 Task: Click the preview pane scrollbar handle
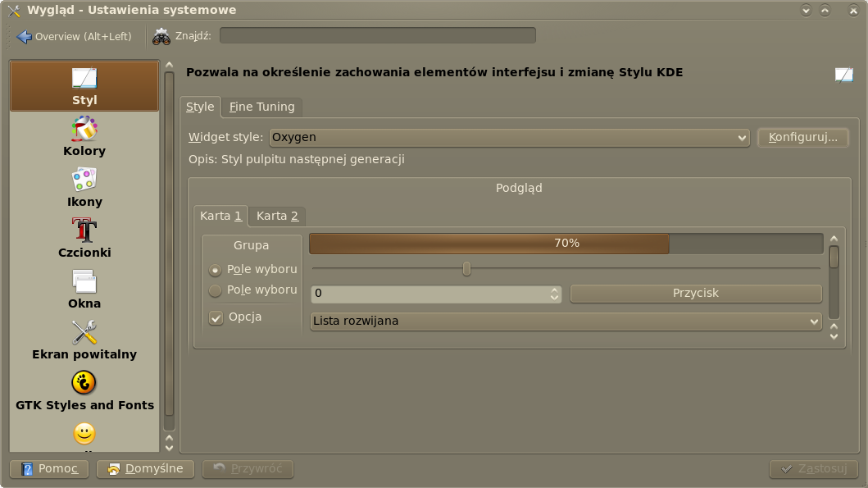834,257
